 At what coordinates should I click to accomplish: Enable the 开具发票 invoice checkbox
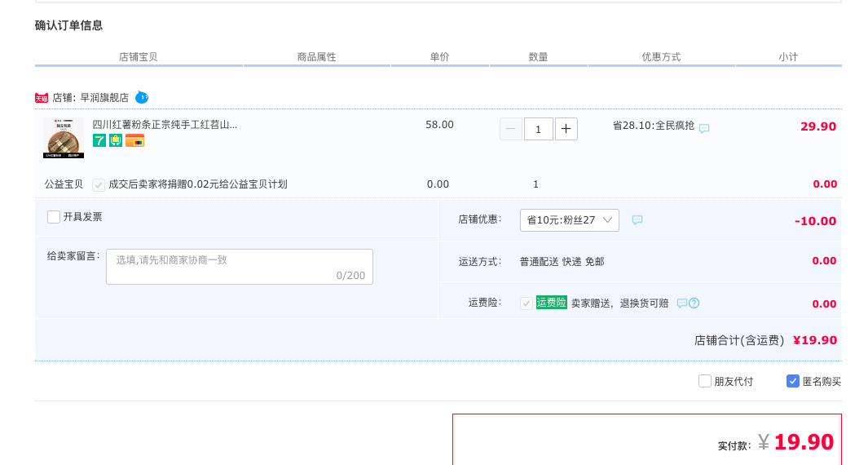pyautogui.click(x=54, y=217)
